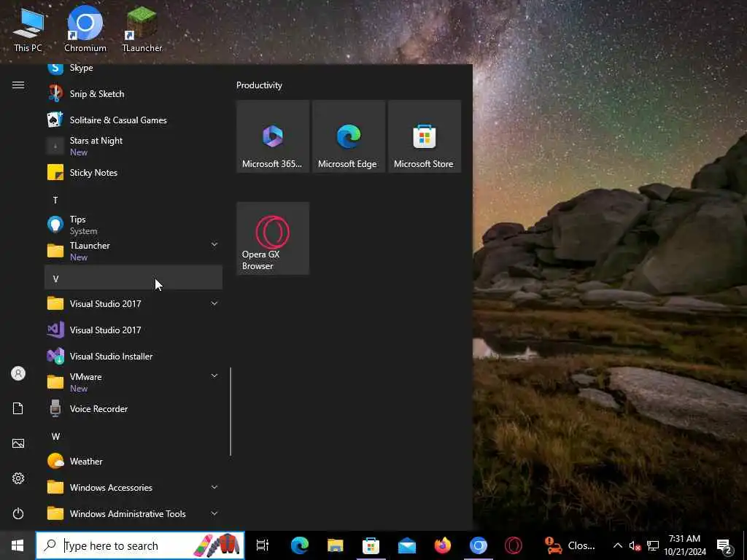Open the Microsoft Store tile
This screenshot has height=560, width=747.
click(x=425, y=136)
